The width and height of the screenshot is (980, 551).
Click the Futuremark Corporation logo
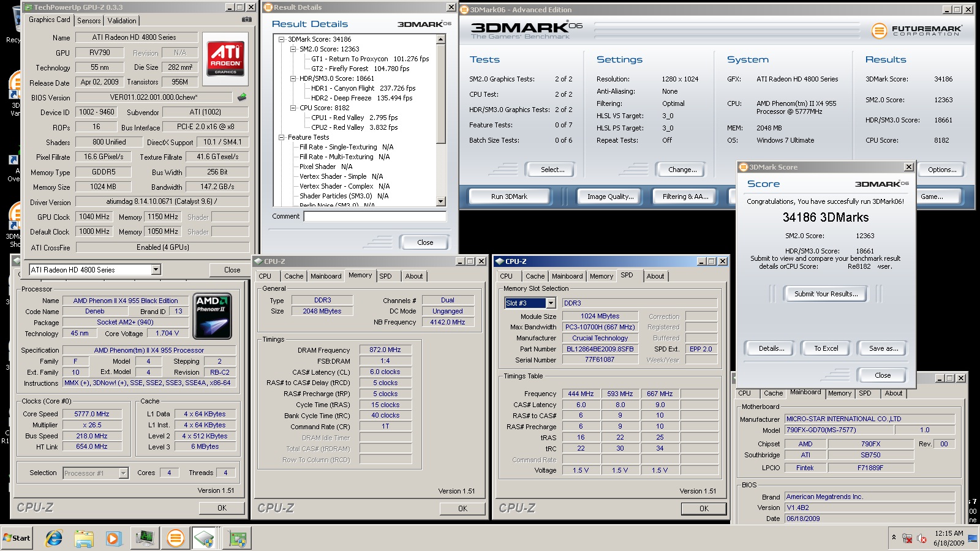tap(916, 30)
